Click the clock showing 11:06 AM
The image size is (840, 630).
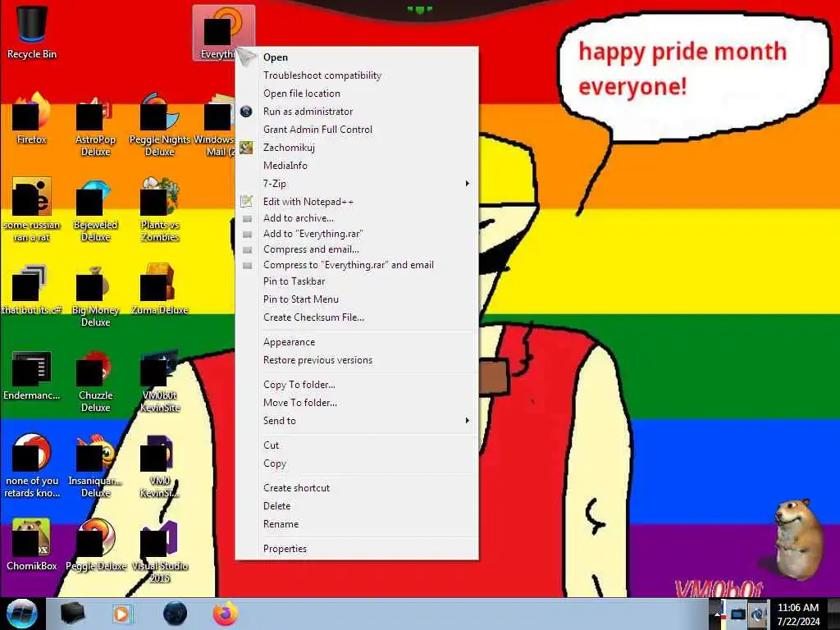coord(797,614)
